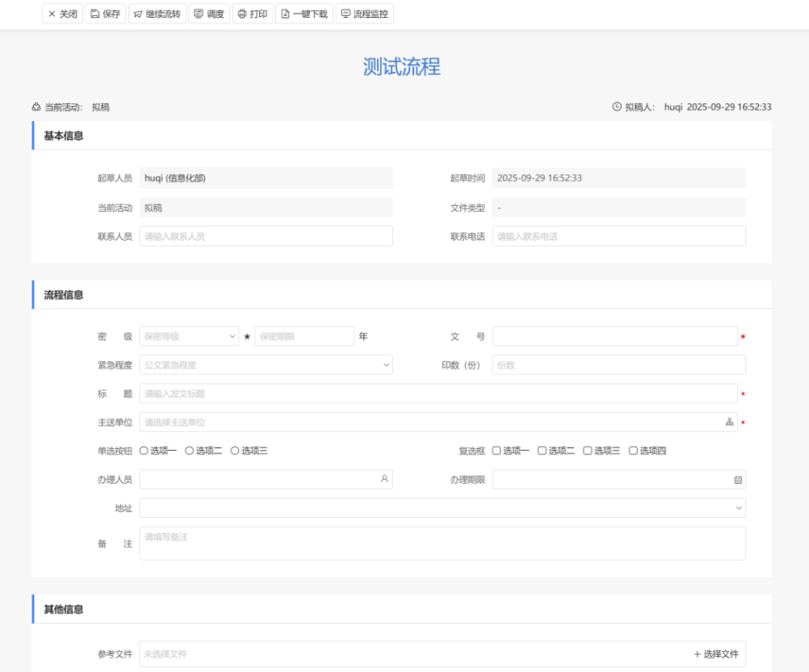Expand the 地址 address dropdown
The image size is (809, 672).
(x=442, y=508)
